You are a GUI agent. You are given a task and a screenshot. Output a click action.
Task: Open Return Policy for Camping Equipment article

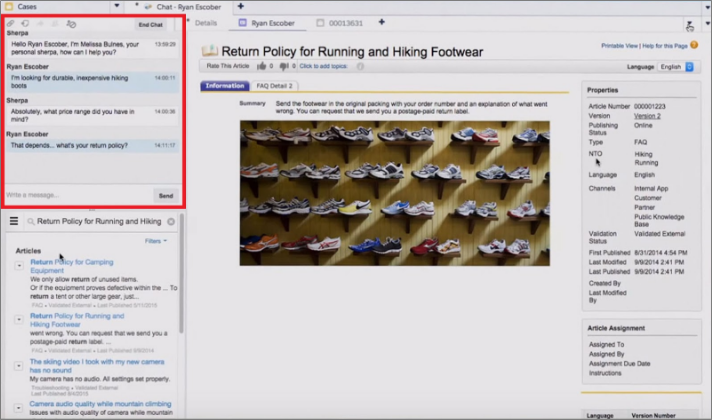coord(72,266)
